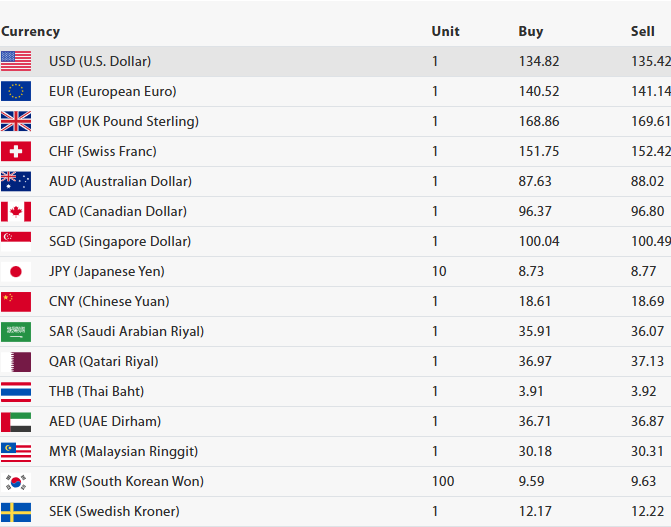Image resolution: width=671 pixels, height=527 pixels.
Task: Click the Buy column header
Action: (x=531, y=31)
